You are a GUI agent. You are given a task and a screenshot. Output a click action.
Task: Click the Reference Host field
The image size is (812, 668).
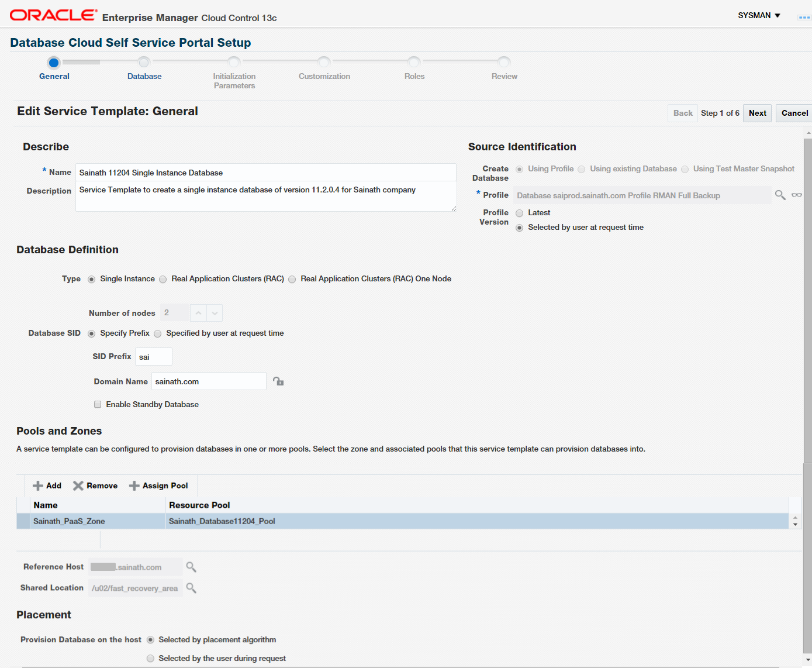(136, 567)
